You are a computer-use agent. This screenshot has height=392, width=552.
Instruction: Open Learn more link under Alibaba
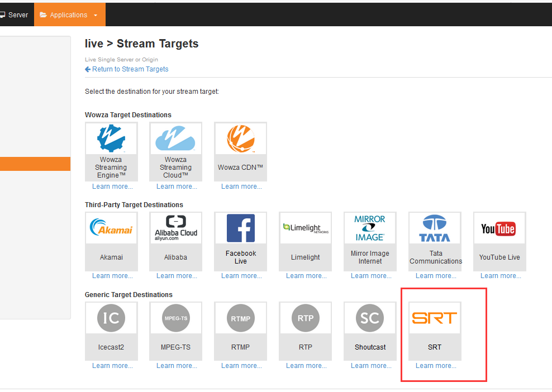(x=177, y=276)
